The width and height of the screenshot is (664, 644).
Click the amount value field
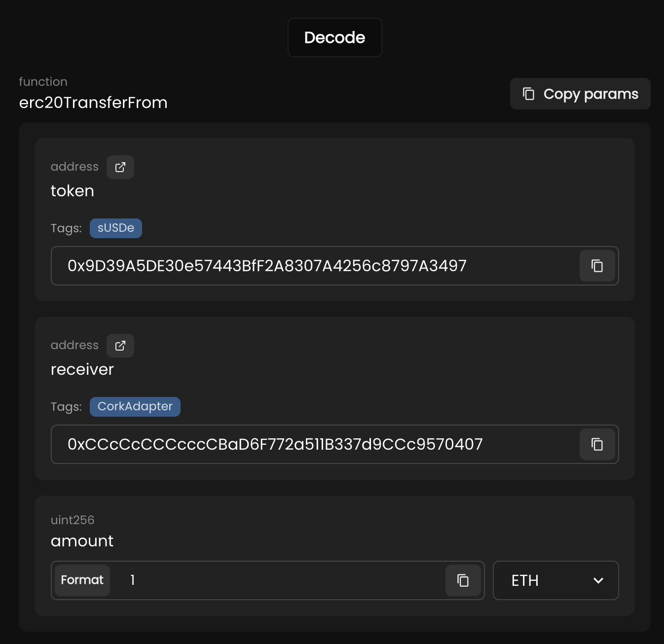click(276, 580)
